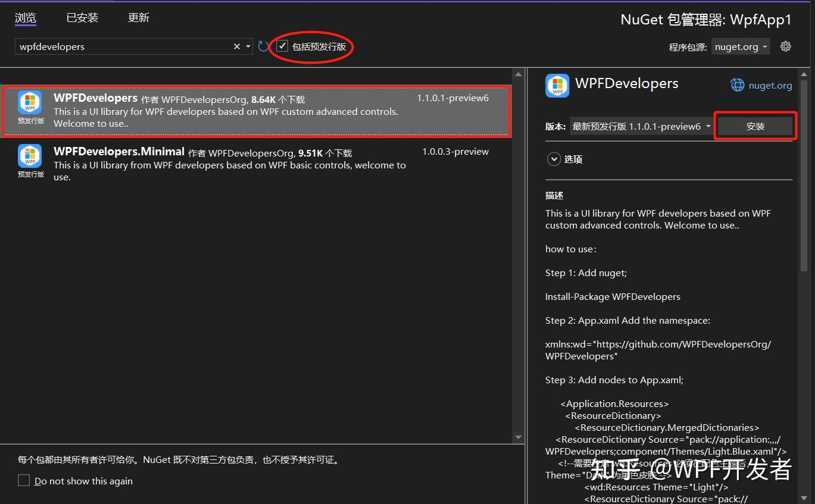Click the Step 3: Add nodes text
The image size is (815, 504).
coord(614,380)
